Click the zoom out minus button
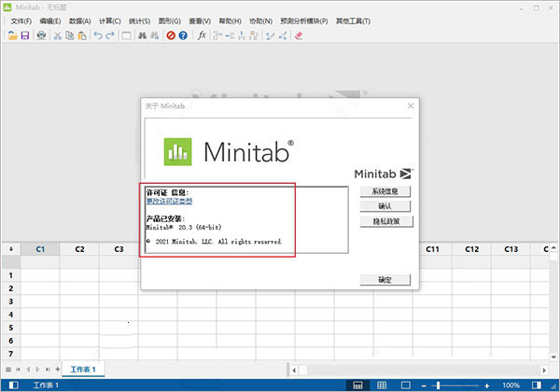Viewport: 560px width, 392px height. (x=424, y=385)
